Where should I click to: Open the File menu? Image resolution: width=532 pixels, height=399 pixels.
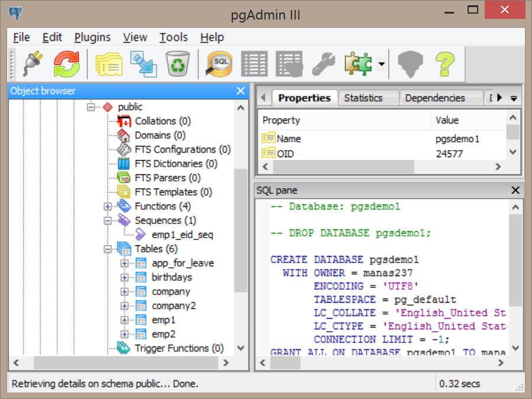[21, 37]
